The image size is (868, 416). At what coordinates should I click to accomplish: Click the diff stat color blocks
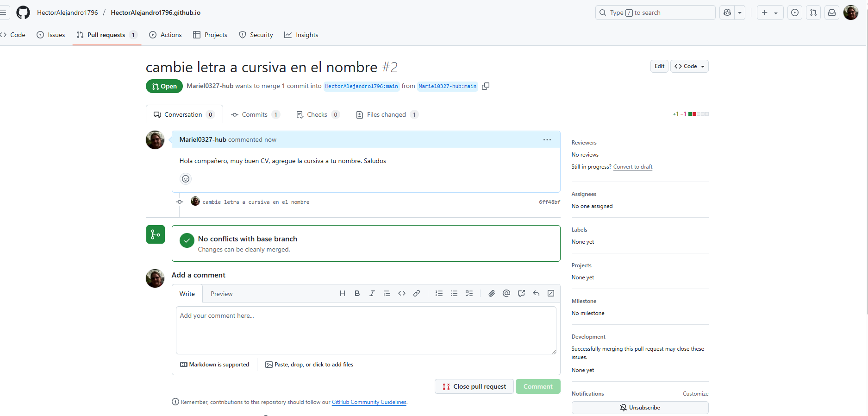pos(699,114)
